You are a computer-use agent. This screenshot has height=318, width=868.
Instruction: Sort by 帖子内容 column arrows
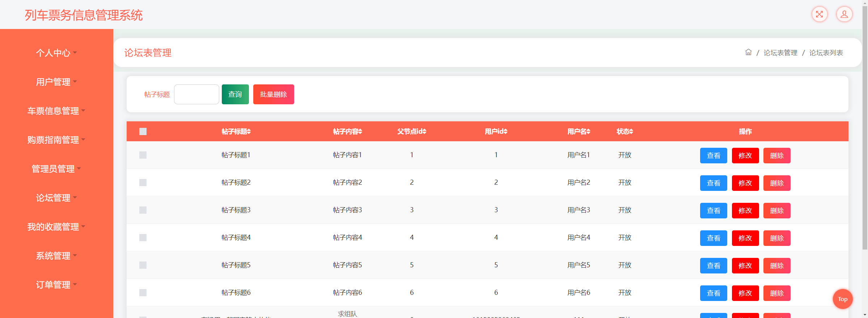[x=360, y=131]
